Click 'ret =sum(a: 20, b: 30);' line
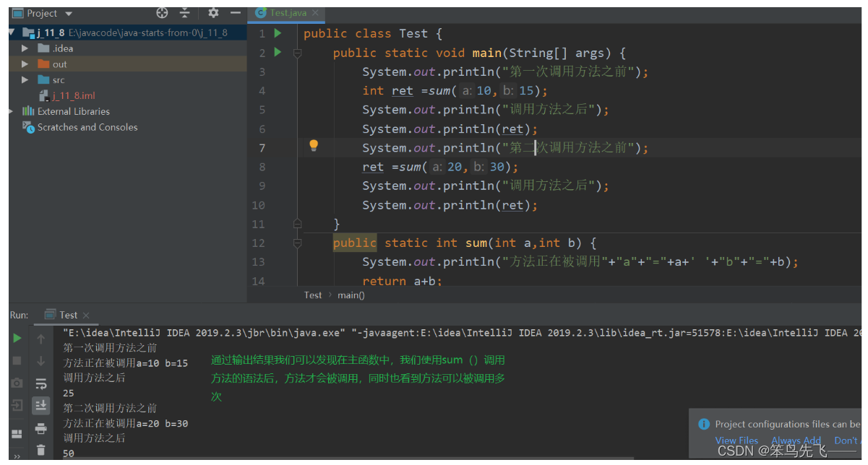The height and width of the screenshot is (465, 868). pyautogui.click(x=441, y=167)
